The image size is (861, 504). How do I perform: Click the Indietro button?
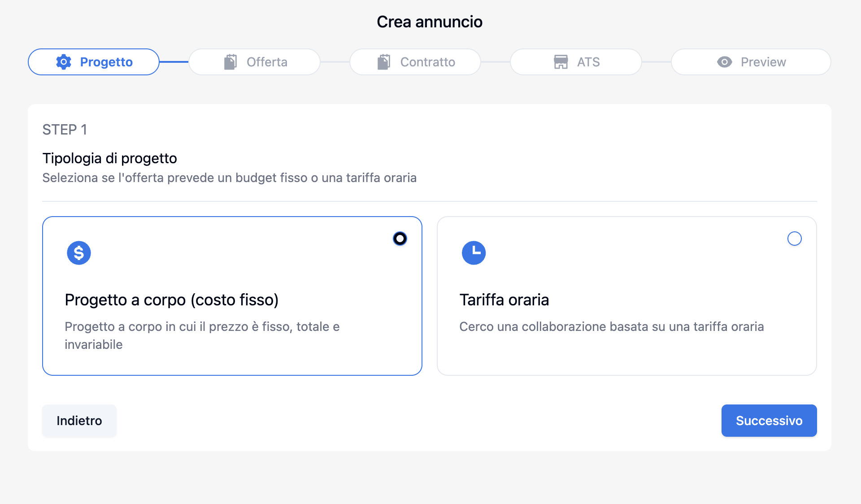[x=79, y=421]
